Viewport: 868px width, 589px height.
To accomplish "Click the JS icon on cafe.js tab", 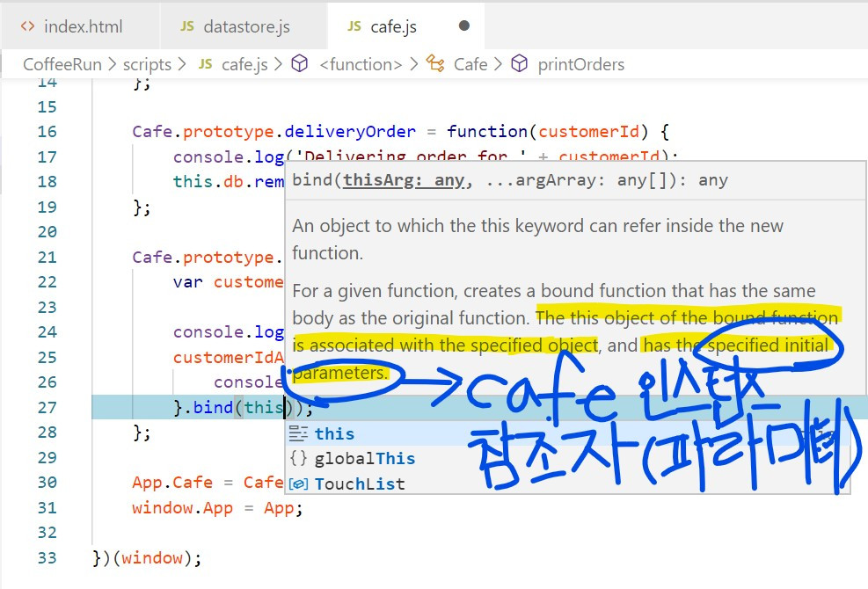I will tap(354, 26).
